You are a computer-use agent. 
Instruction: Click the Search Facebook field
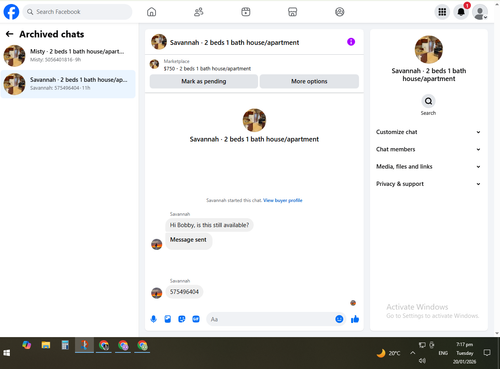(77, 12)
